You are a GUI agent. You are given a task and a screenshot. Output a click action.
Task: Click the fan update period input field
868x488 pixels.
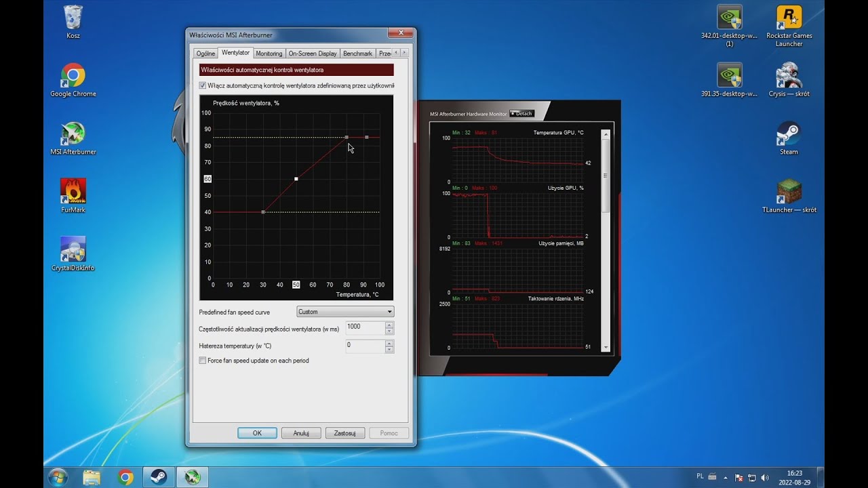coord(365,327)
